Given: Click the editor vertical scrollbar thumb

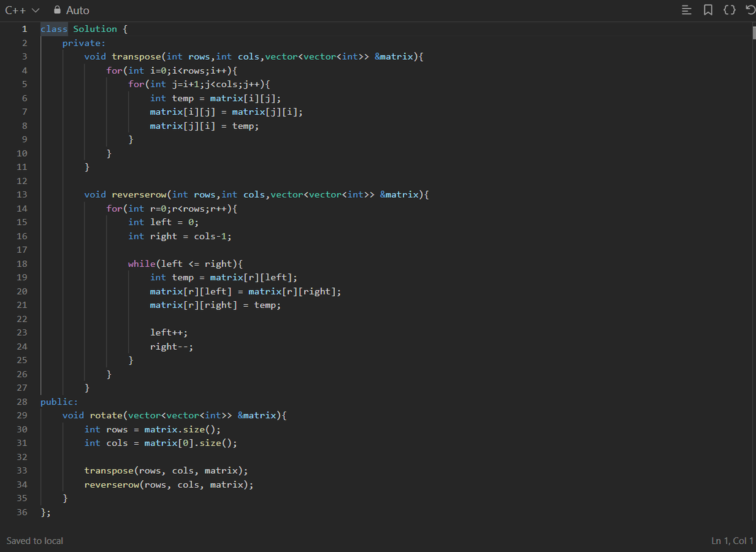Looking at the screenshot, I should click(753, 32).
